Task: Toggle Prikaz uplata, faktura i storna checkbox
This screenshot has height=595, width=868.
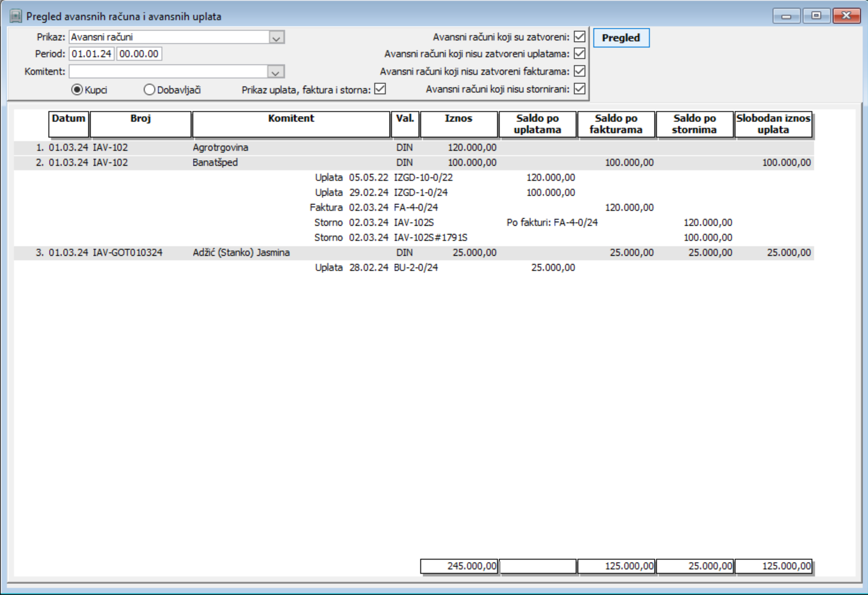Action: (380, 89)
